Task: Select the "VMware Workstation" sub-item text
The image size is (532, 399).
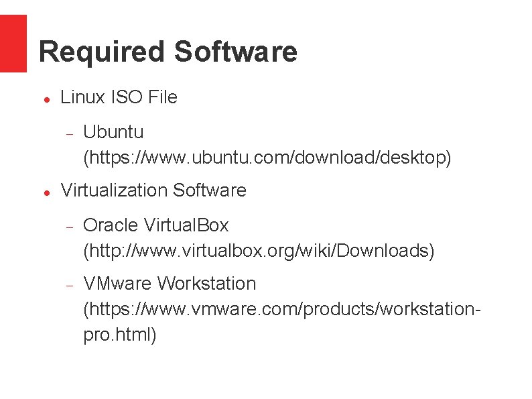Action: 170,284
